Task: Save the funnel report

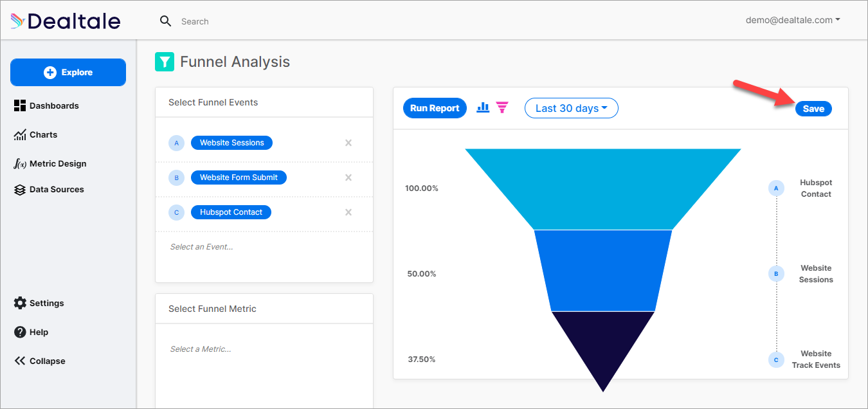Action: [x=813, y=109]
